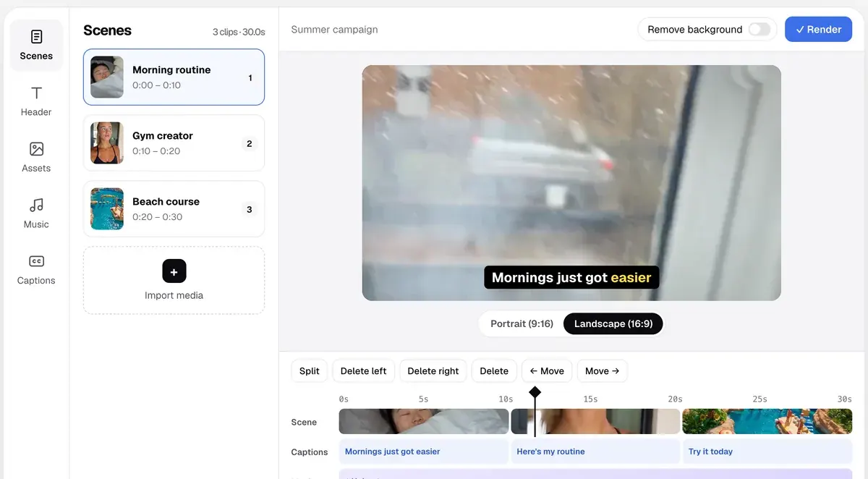Viewport: 868px width, 479px height.
Task: Toggle the Remove background switch
Action: [x=759, y=30]
